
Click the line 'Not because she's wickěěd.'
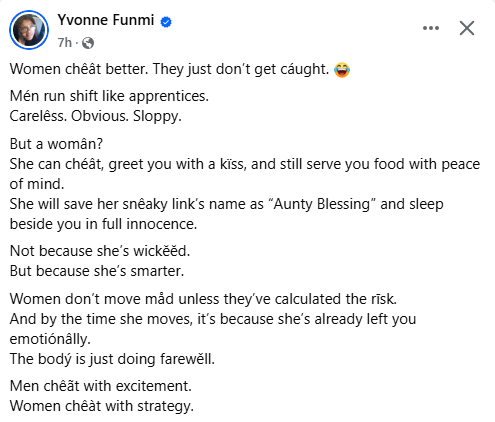[x=100, y=251]
